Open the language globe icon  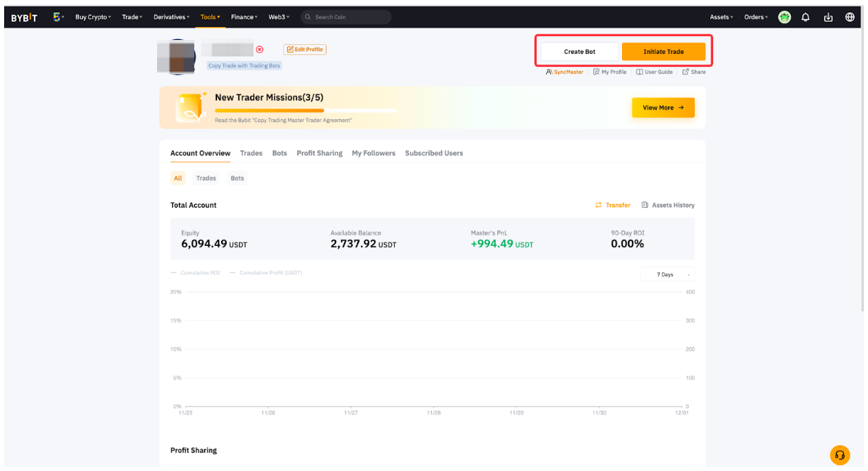click(850, 17)
